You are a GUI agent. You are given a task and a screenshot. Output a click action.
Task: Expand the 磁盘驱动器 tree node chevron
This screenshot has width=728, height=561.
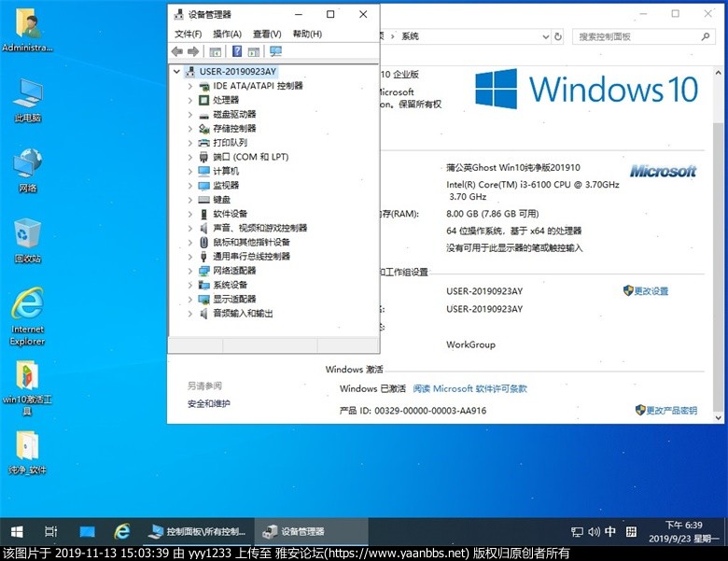[x=189, y=115]
